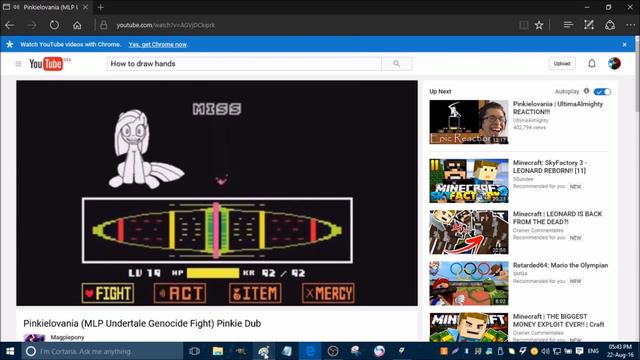Open Task View in the taskbar
Image resolution: width=640 pixels, height=360 pixels.
tap(195, 351)
